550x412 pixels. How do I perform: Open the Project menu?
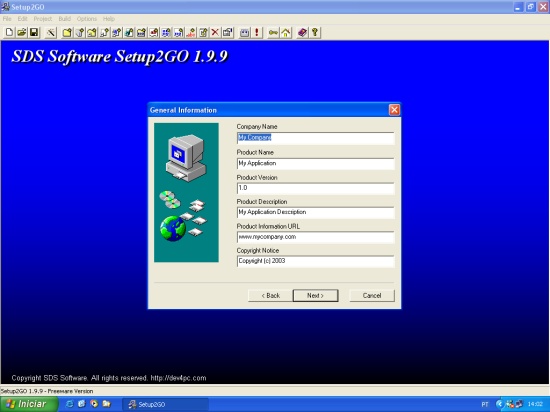pos(43,19)
